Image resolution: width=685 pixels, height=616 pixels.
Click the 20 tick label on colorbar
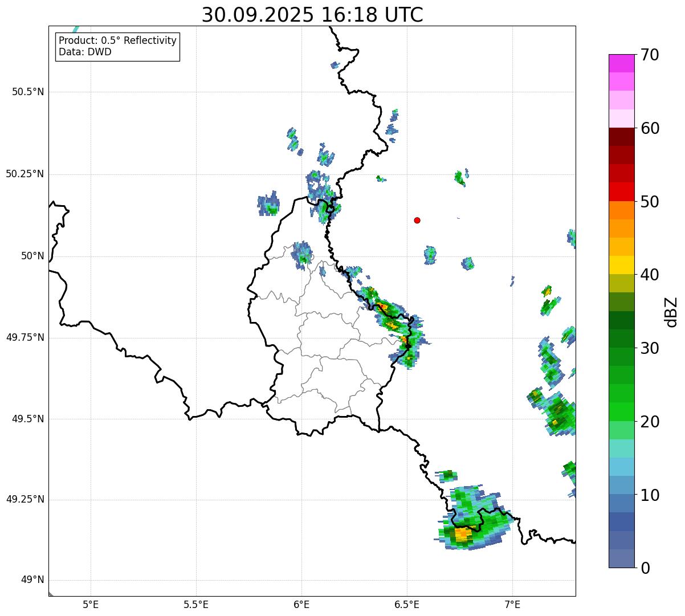pos(650,422)
